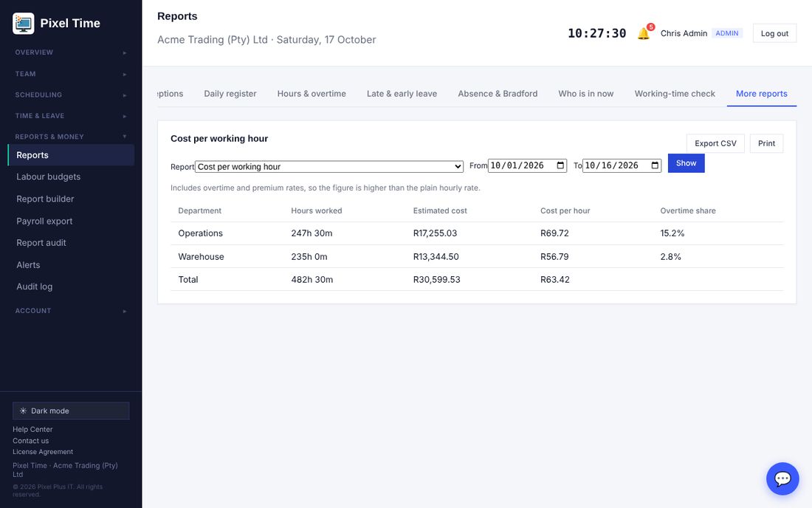Open Report builder in the sidebar
This screenshot has height=508, width=812.
click(x=71, y=199)
